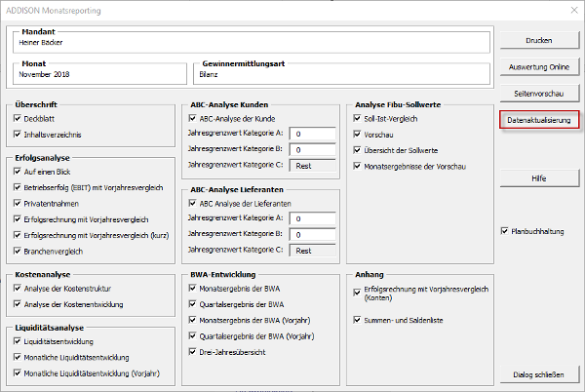The image size is (585, 392).
Task: Toggle Analyse der Kostenstruktur
Action: coord(18,289)
